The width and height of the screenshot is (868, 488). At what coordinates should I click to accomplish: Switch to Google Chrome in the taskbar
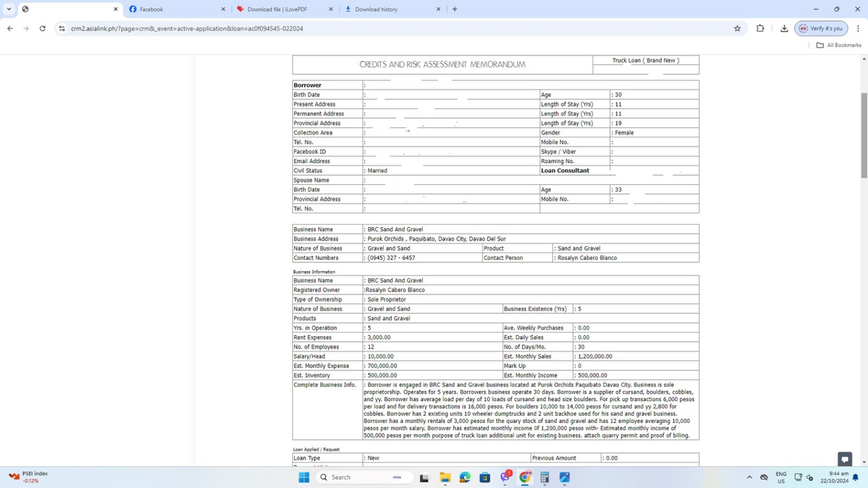(x=525, y=477)
